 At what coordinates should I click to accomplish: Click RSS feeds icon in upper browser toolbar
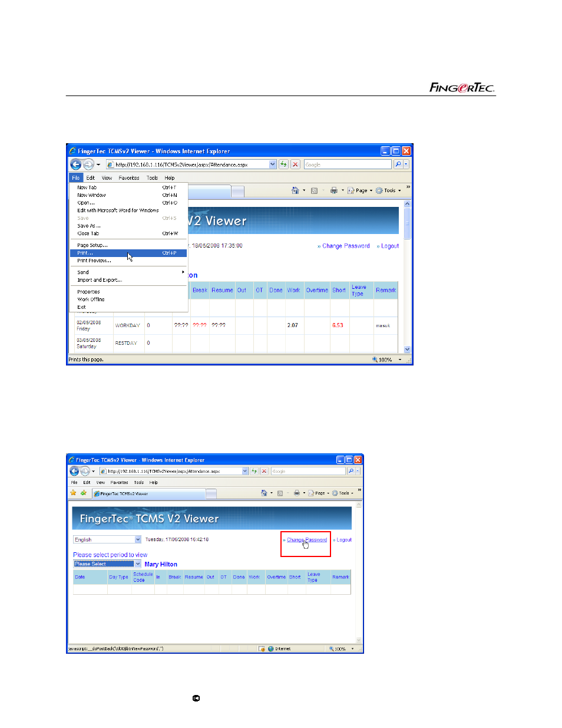pyautogui.click(x=314, y=190)
